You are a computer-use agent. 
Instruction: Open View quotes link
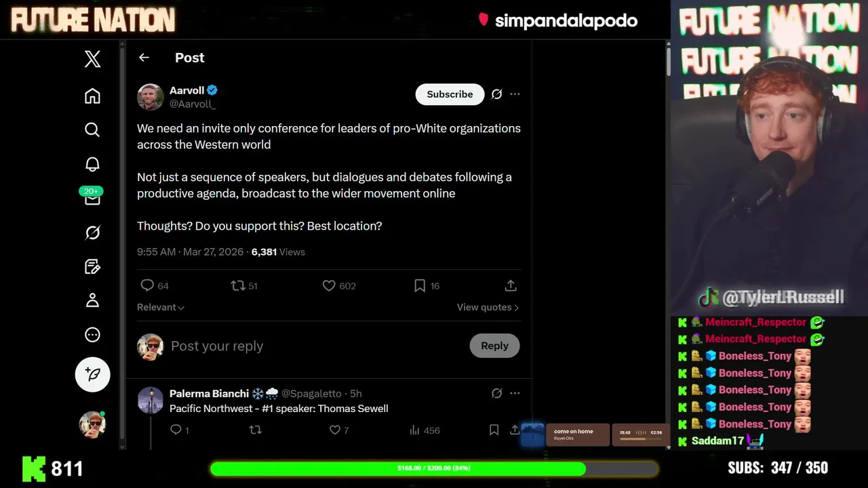488,307
